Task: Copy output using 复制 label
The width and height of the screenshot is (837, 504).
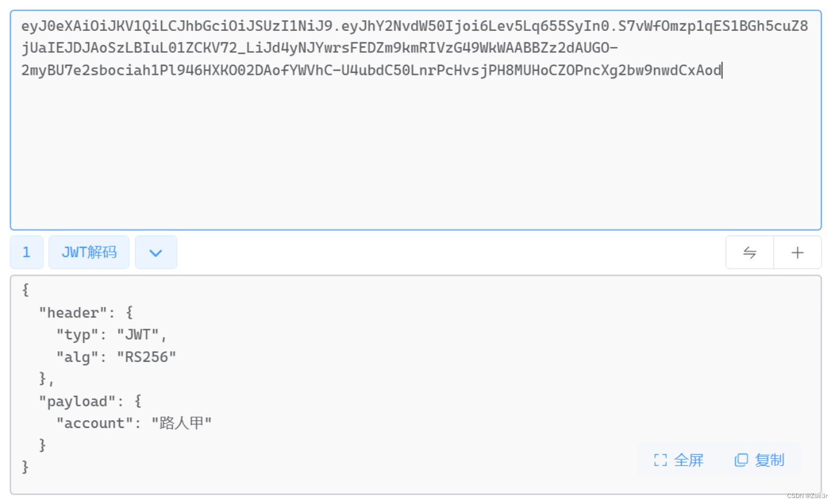Action: [x=769, y=460]
